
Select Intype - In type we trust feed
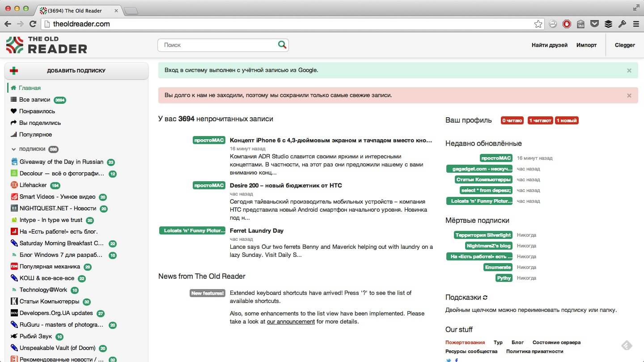click(x=52, y=220)
